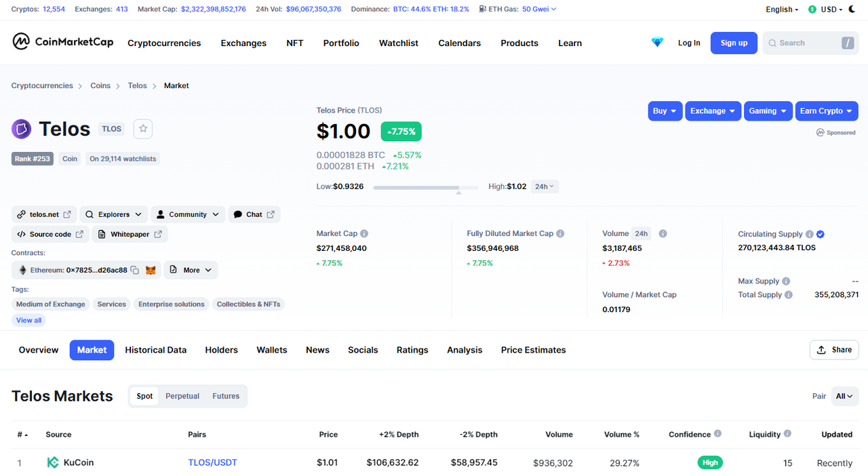
Task: Open the Portfolio nav item
Action: click(341, 43)
